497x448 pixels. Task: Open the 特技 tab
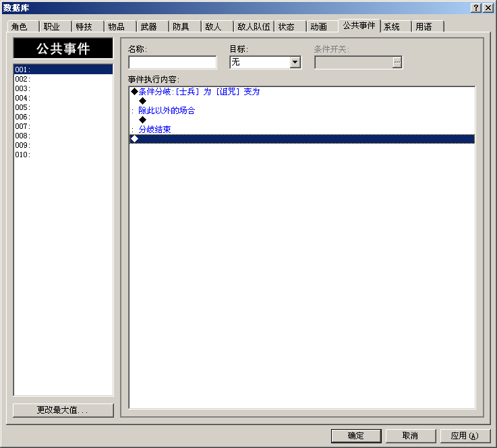[88, 26]
